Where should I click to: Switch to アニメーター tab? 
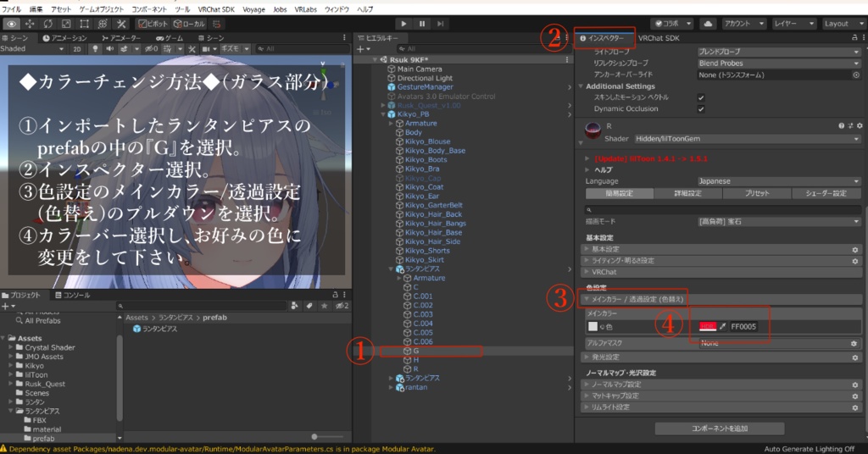[x=121, y=38]
